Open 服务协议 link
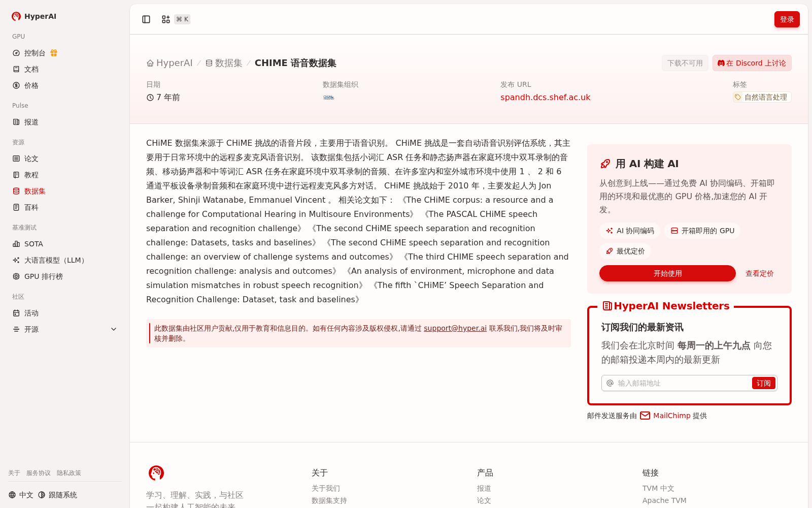812x508 pixels. click(39, 473)
